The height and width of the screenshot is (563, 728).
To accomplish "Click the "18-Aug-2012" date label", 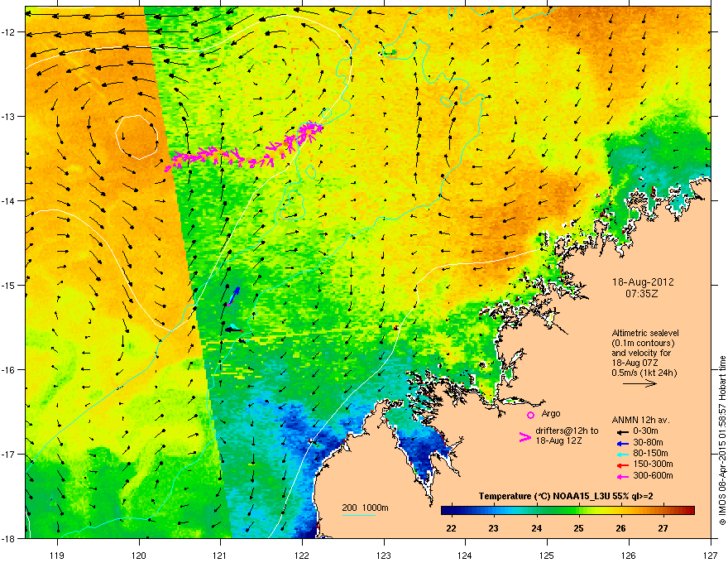I will pos(643,282).
